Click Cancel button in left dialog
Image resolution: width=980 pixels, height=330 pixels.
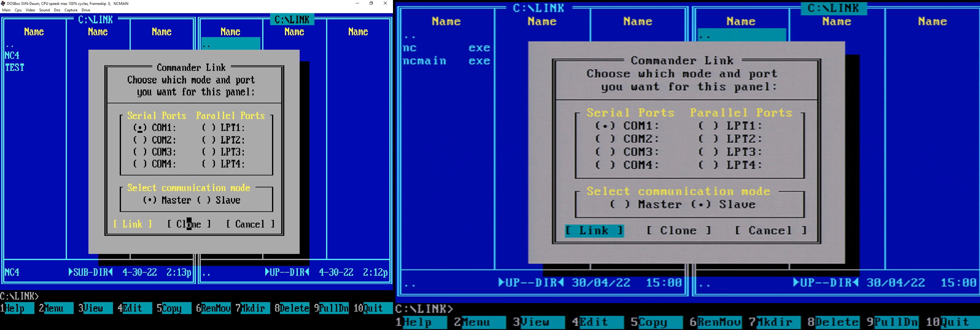pyautogui.click(x=250, y=224)
